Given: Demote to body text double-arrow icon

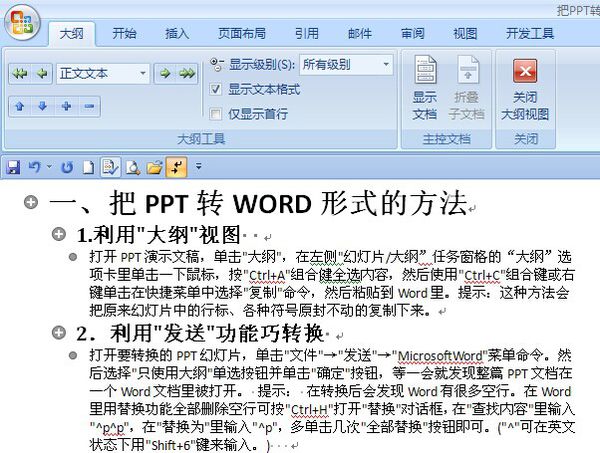Looking at the screenshot, I should point(187,73).
